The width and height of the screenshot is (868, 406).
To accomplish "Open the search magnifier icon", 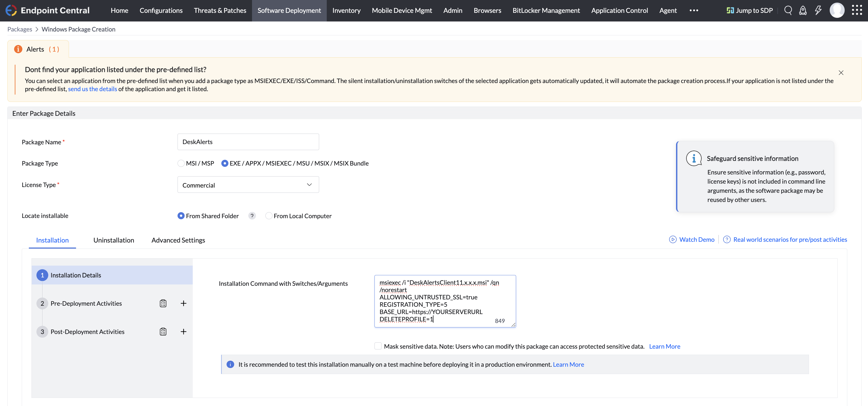I will pyautogui.click(x=788, y=10).
